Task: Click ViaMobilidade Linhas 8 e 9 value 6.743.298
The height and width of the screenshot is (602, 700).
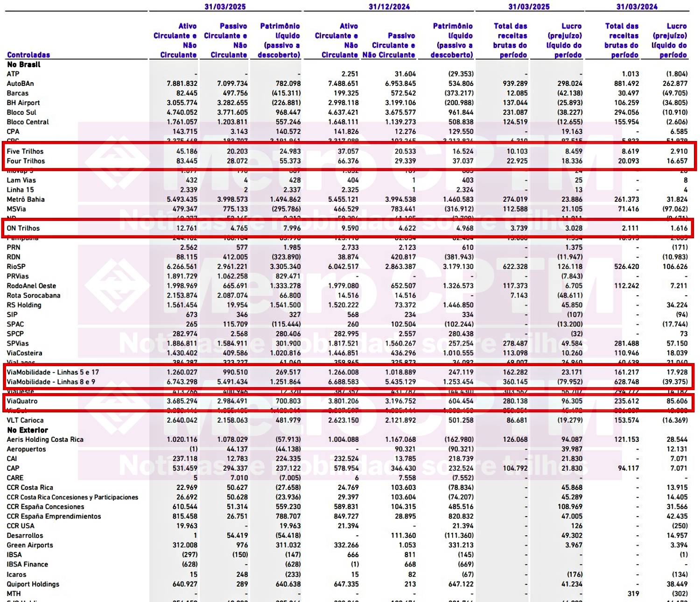Action: click(x=182, y=382)
